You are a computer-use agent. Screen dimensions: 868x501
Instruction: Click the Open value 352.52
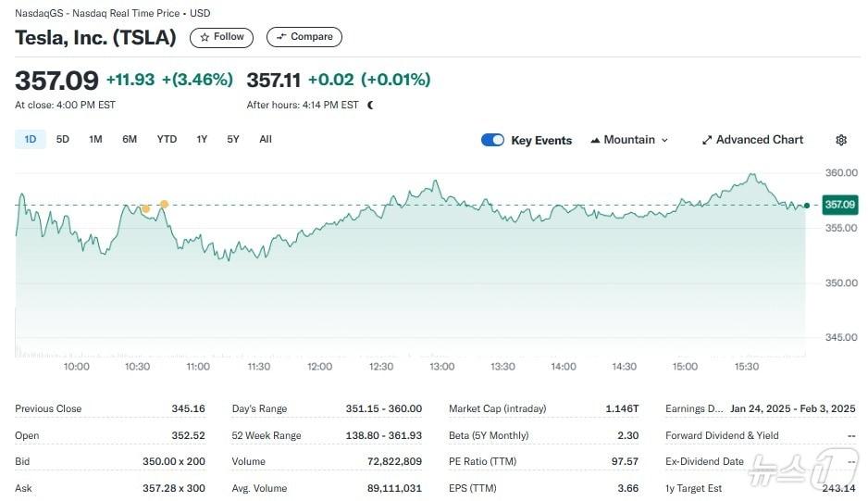pyautogui.click(x=188, y=435)
